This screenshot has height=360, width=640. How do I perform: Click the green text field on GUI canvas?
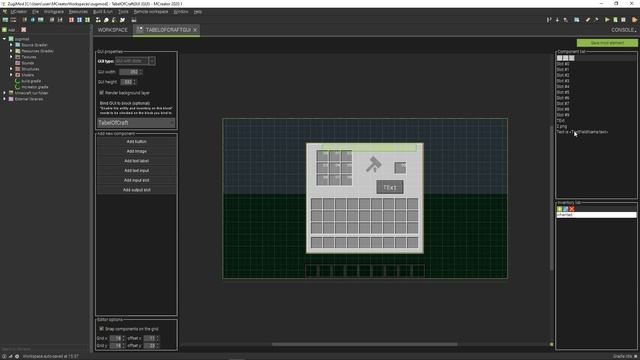tap(369, 148)
